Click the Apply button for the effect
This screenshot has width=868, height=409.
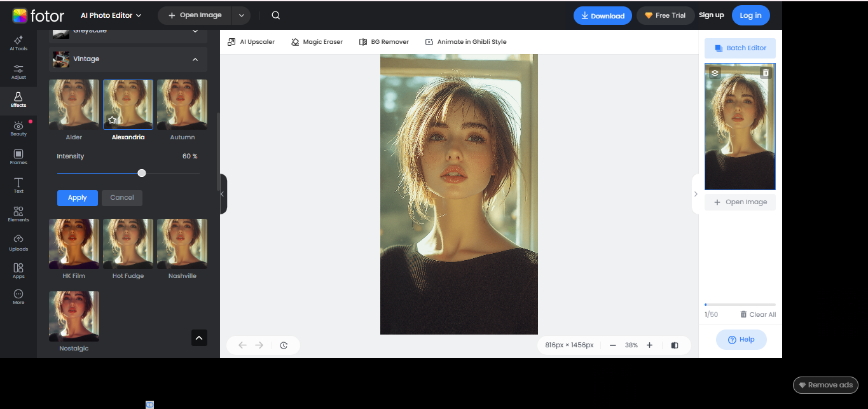pos(77,198)
